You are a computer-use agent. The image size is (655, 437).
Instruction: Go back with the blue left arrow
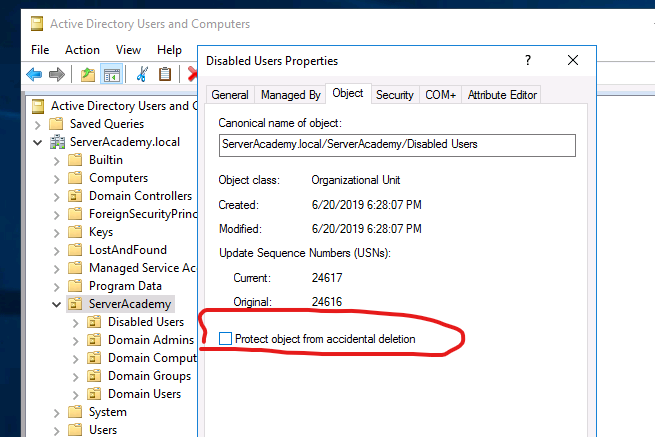(x=34, y=75)
